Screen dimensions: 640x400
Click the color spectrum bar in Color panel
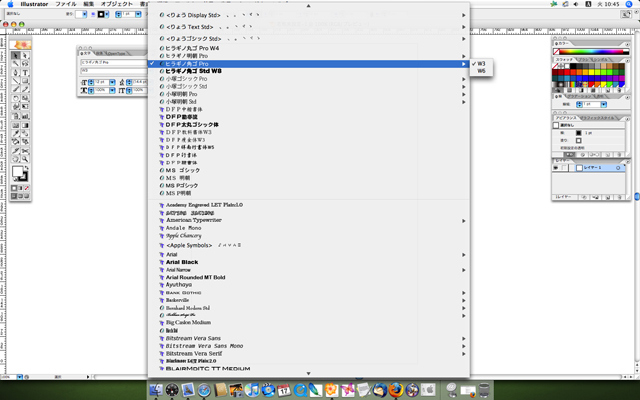click(x=591, y=52)
